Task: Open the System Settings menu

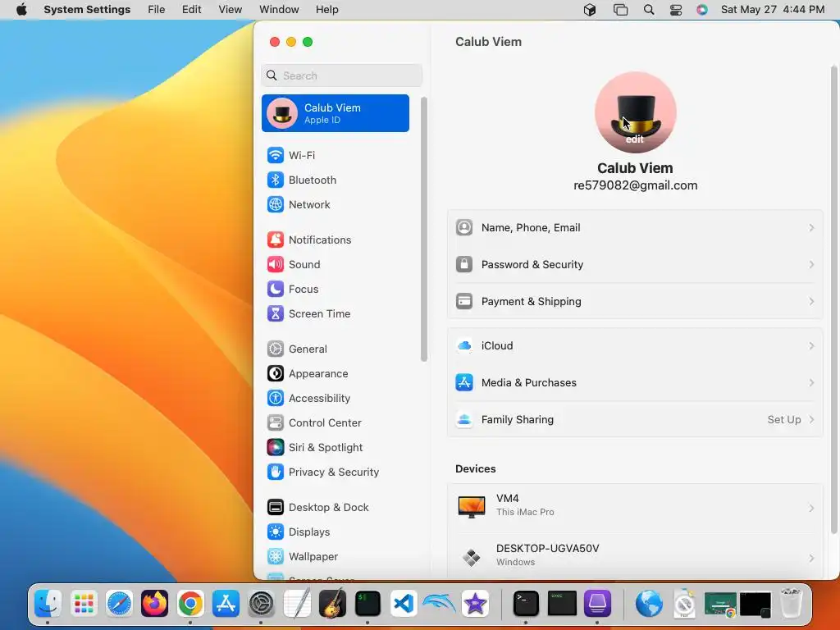Action: click(87, 10)
